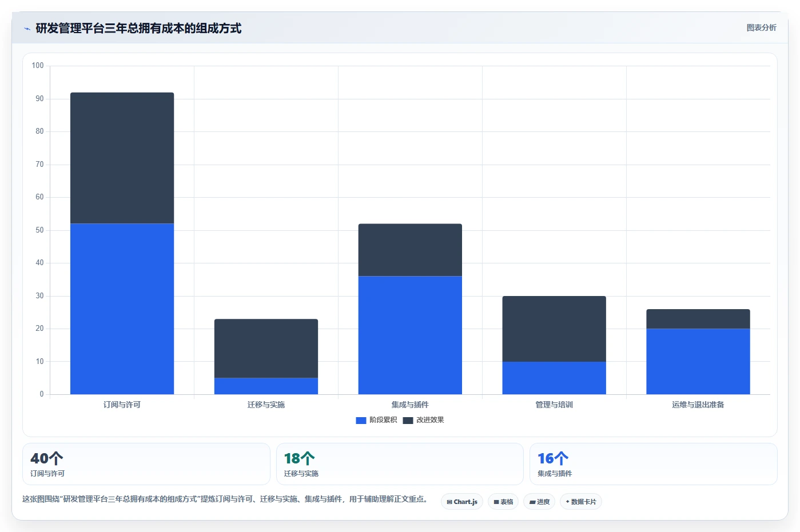This screenshot has height=532, width=800.
Task: Click the 集成与插件 x-axis label
Action: tap(410, 405)
